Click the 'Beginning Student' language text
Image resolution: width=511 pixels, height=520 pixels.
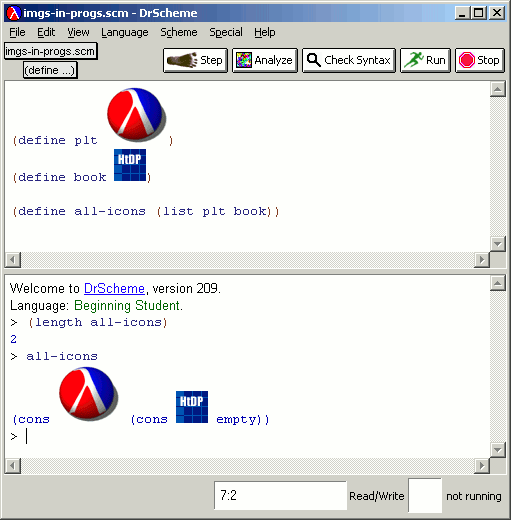coord(127,306)
